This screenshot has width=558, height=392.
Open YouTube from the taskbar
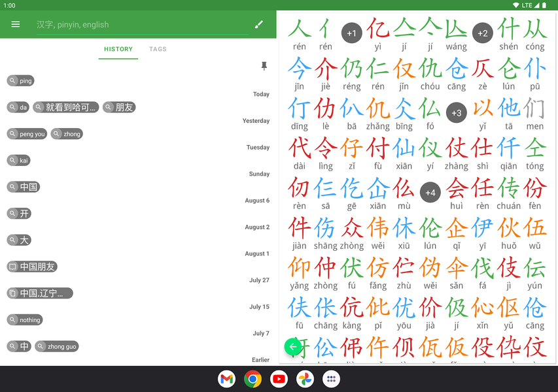tap(279, 379)
